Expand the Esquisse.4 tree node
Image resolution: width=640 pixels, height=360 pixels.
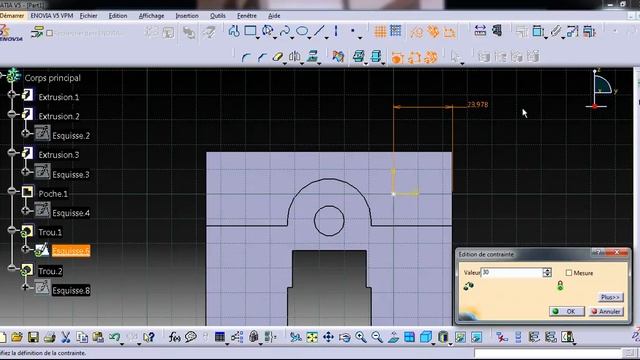(x=25, y=211)
